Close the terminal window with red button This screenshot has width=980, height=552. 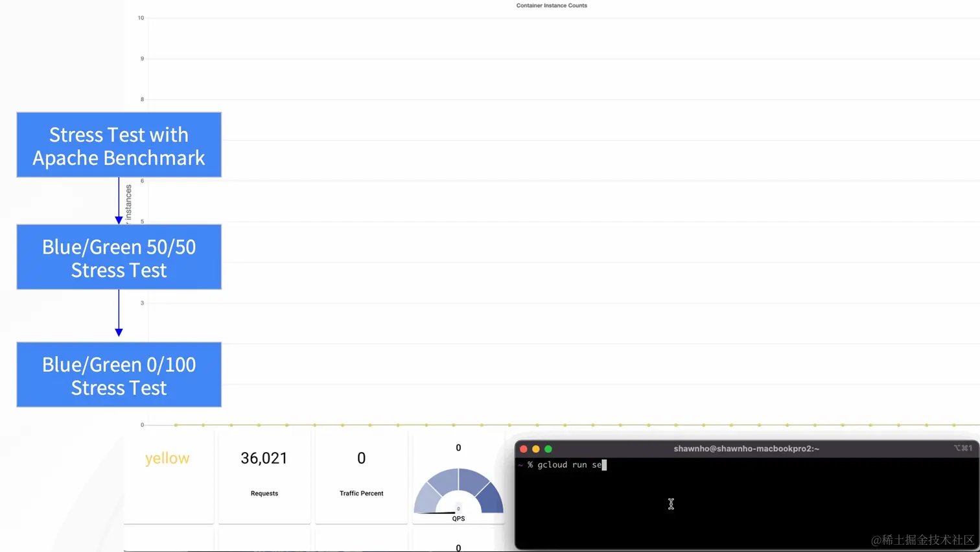coord(524,449)
